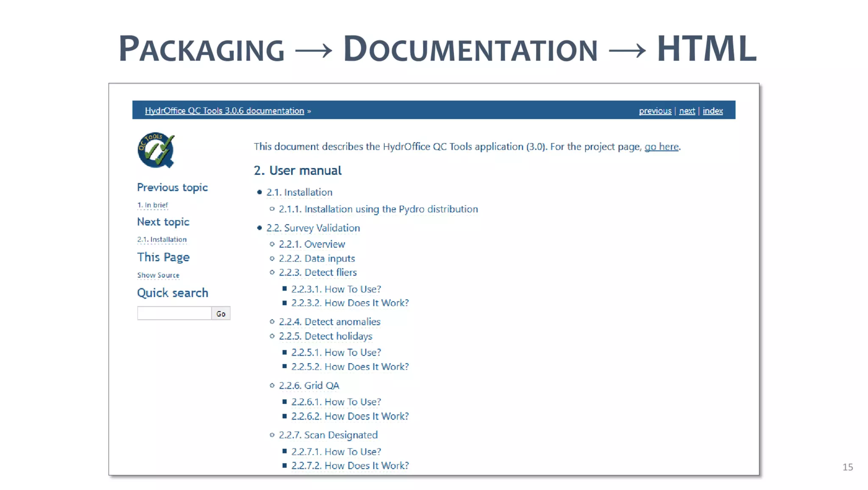Open the index link in header
The image size is (868, 490).
point(712,111)
